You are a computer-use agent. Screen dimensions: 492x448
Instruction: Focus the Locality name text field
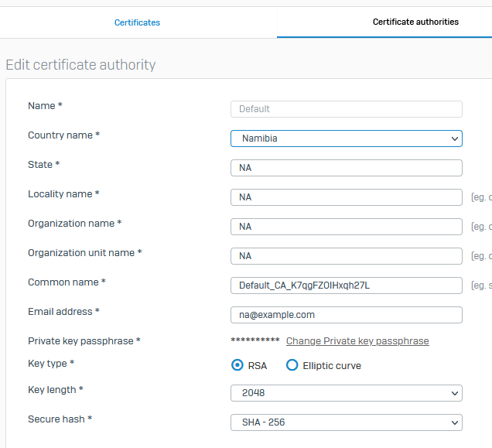pyautogui.click(x=347, y=197)
